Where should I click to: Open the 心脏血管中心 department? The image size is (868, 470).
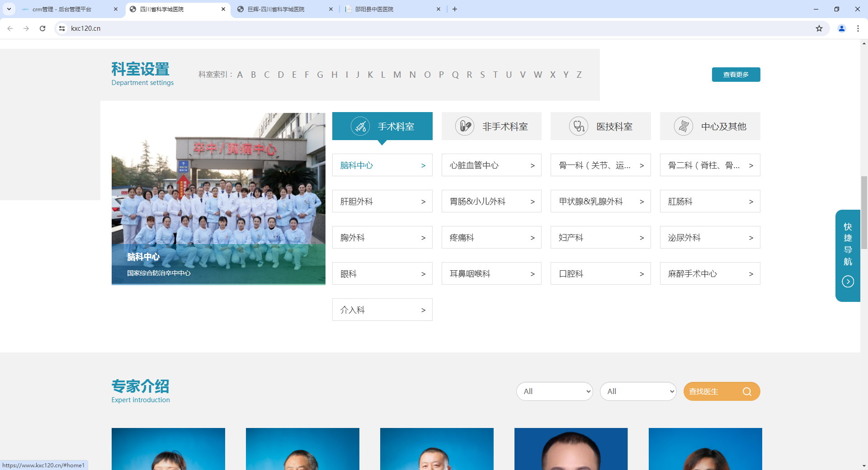[491, 165]
